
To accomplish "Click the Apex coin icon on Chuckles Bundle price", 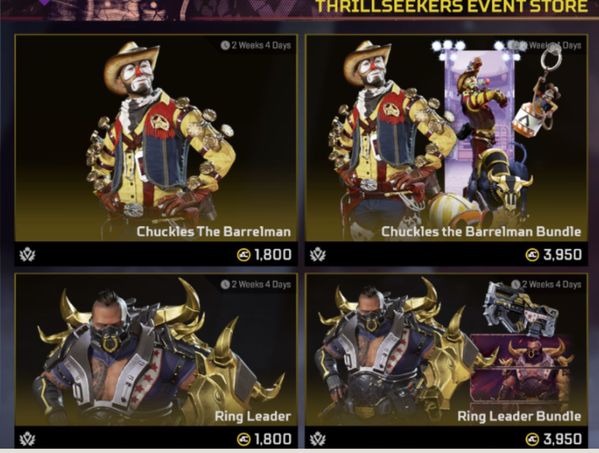I will pyautogui.click(x=532, y=255).
